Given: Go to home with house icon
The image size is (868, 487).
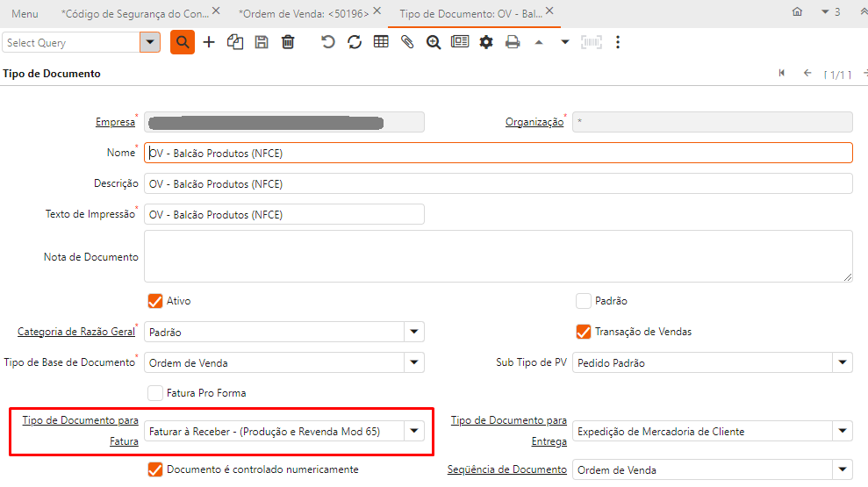Looking at the screenshot, I should click(797, 11).
